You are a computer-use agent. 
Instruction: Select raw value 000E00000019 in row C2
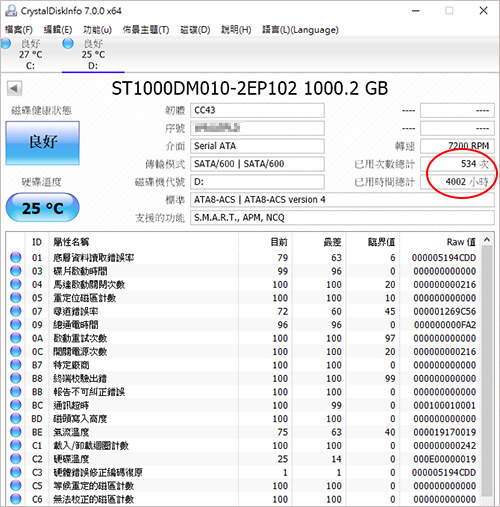(445, 459)
